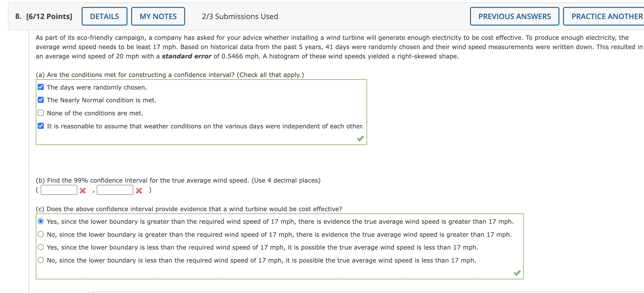The height and width of the screenshot is (293, 644).
Task: Check 'None of the conditions are met'
Action: coord(41,113)
